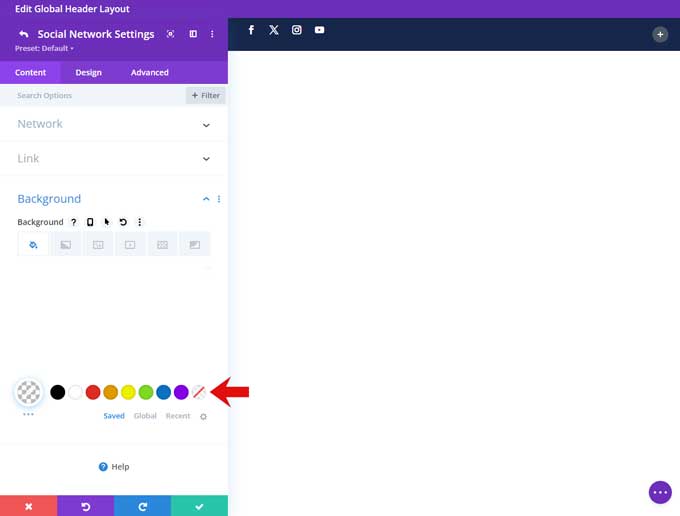Pick the green color swatch
This screenshot has width=680, height=516.
pyautogui.click(x=146, y=392)
